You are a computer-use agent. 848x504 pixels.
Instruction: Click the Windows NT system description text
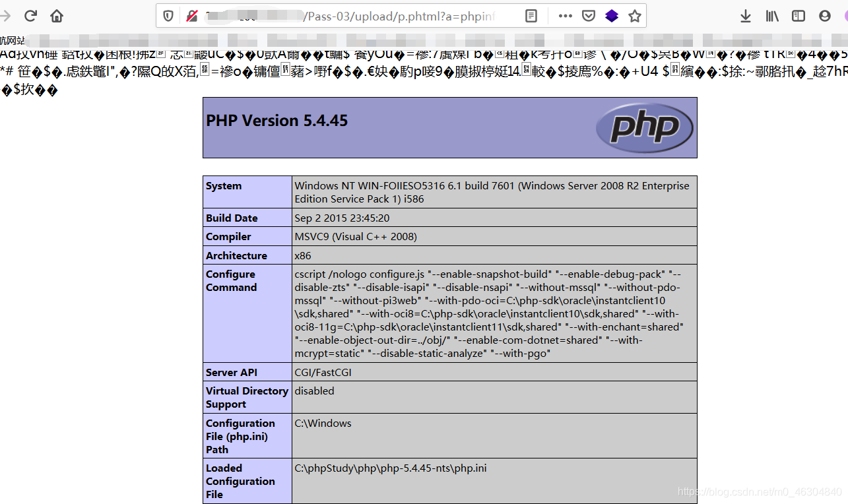click(x=492, y=193)
